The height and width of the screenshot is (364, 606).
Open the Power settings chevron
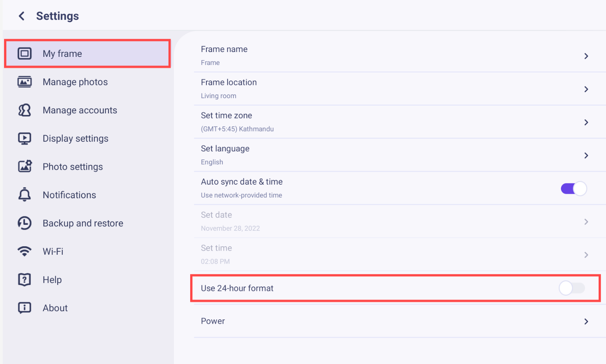pos(586,322)
